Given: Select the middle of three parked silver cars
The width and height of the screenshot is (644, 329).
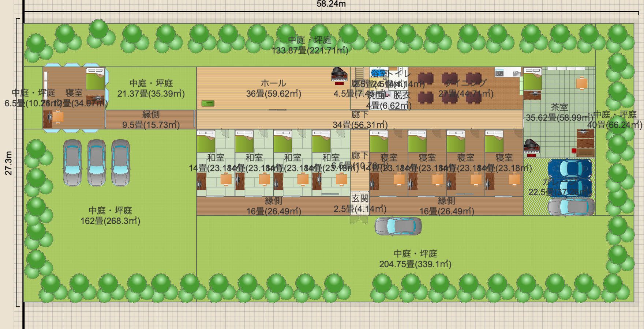Looking at the screenshot, I should 97,163.
